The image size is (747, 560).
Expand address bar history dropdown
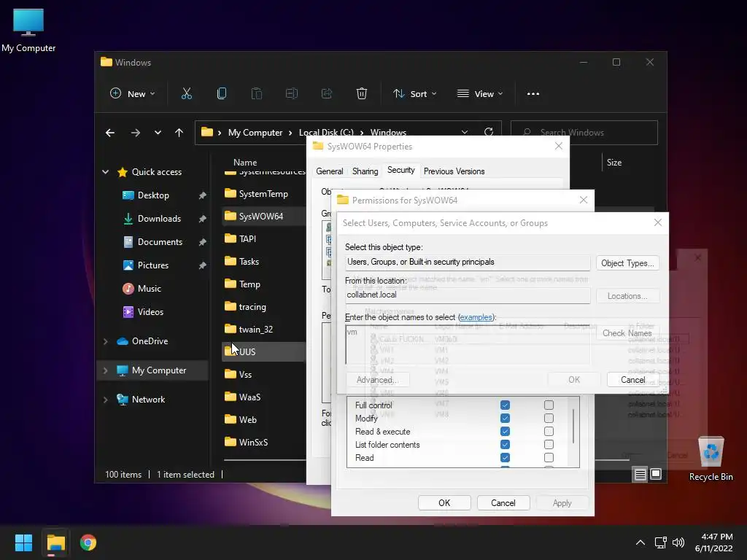point(465,133)
